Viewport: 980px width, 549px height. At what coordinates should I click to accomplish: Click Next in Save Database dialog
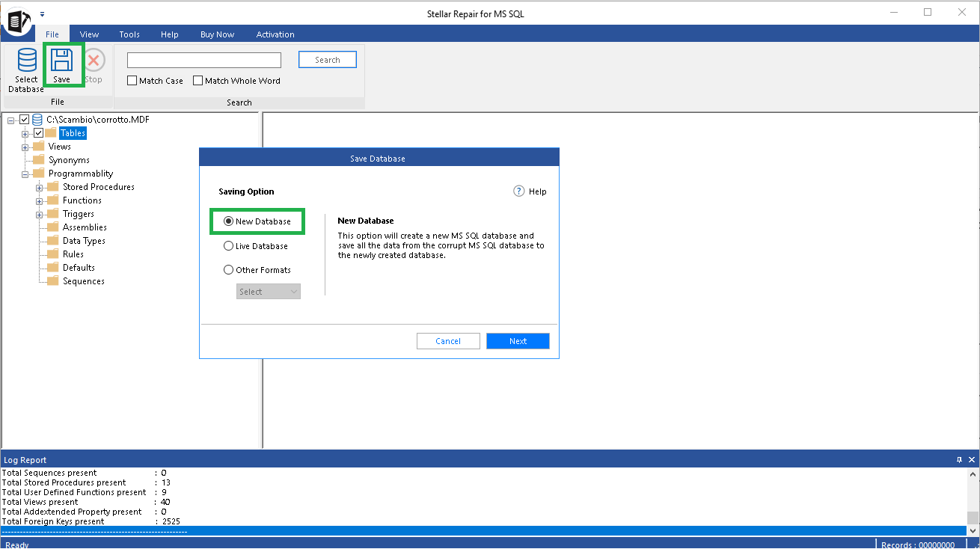(x=518, y=341)
